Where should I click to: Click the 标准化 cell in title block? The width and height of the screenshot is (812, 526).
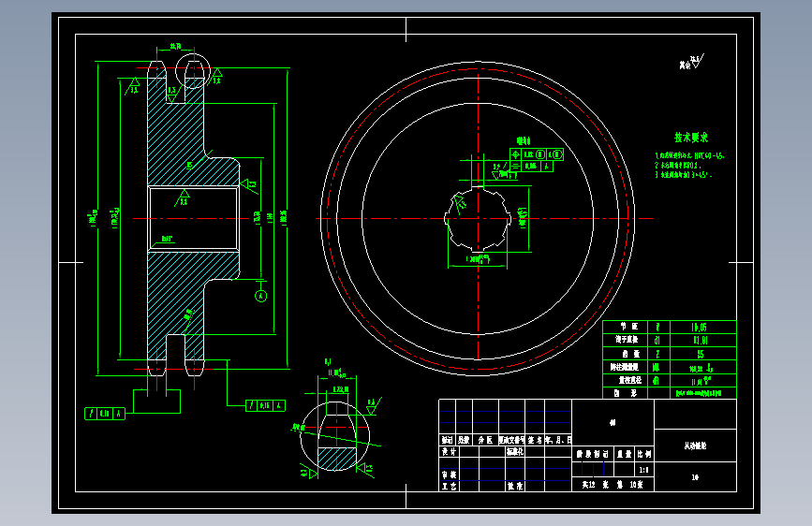tap(515, 451)
